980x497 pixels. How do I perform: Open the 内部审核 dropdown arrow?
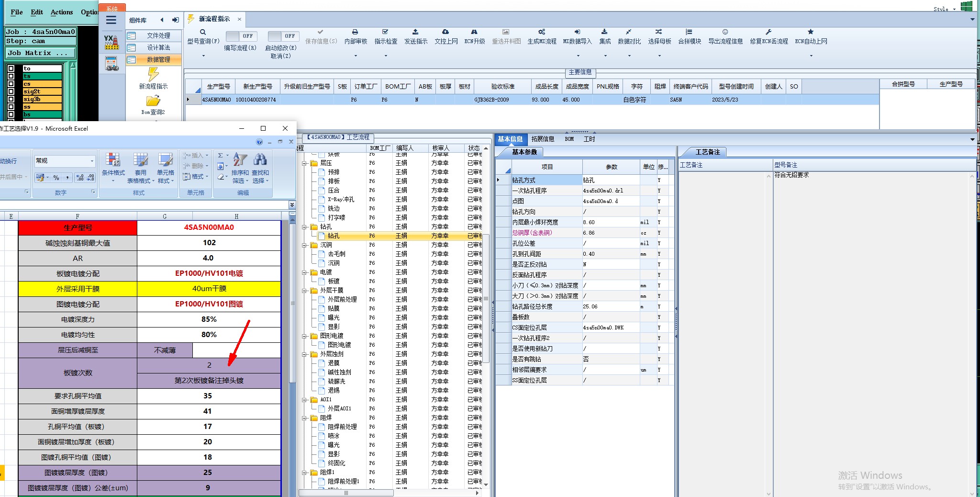tap(355, 56)
